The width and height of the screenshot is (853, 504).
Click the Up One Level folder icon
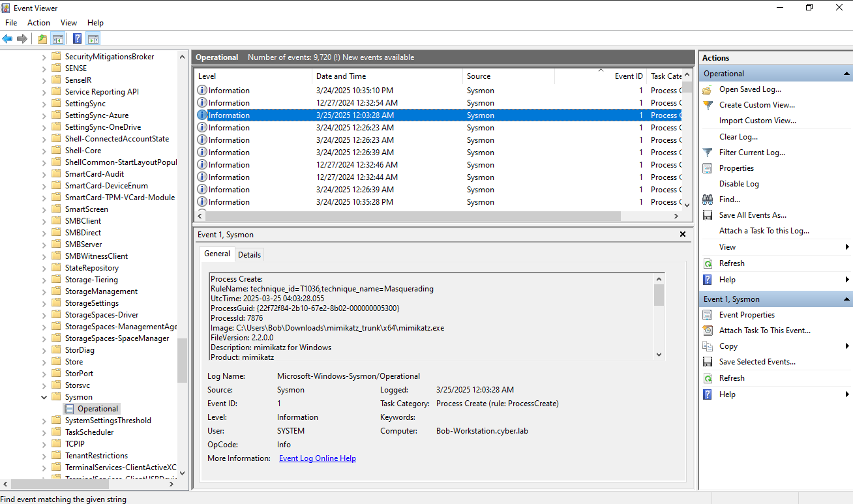click(x=42, y=38)
